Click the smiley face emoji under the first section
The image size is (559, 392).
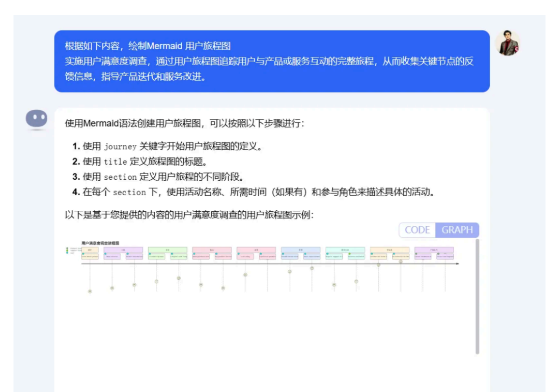90,291
